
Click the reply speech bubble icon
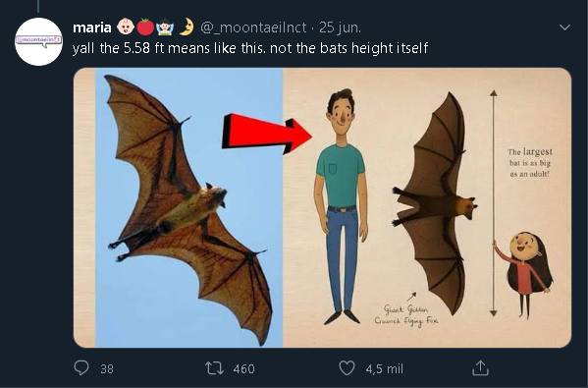(81, 367)
